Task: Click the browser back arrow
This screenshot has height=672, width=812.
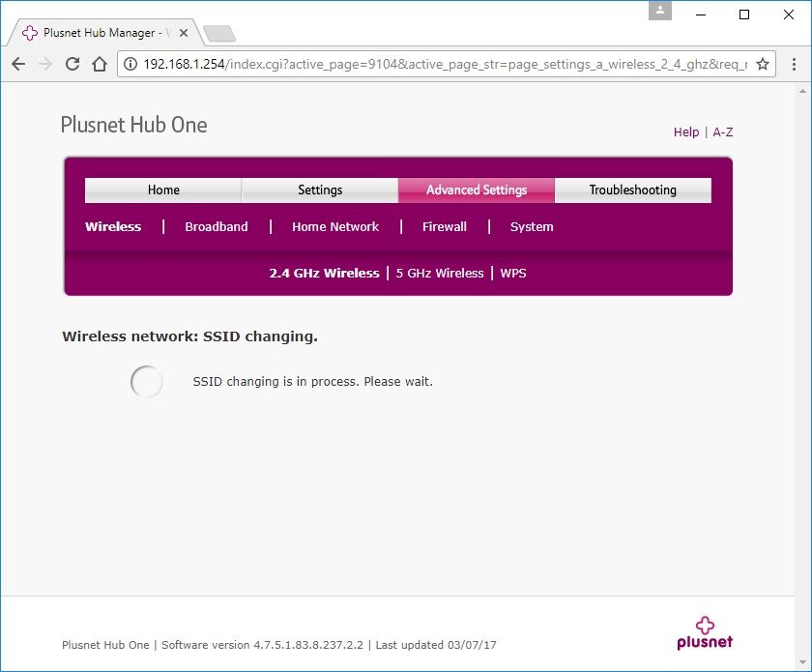Action: point(18,64)
